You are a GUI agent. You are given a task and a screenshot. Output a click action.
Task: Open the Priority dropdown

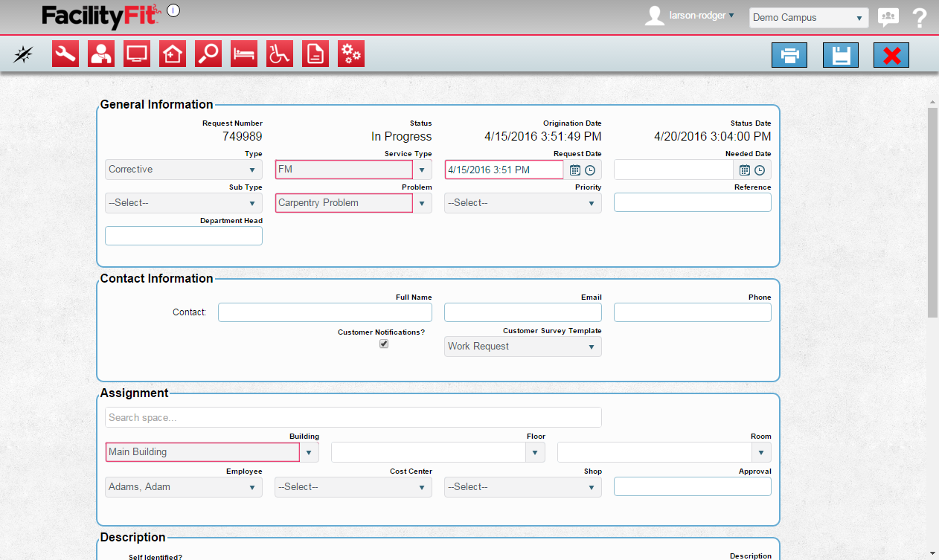point(523,203)
